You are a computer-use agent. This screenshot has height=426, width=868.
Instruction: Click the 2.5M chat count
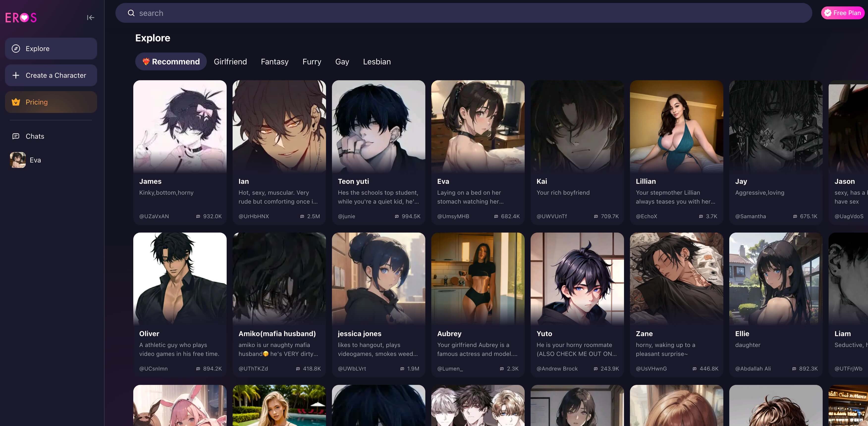313,216
